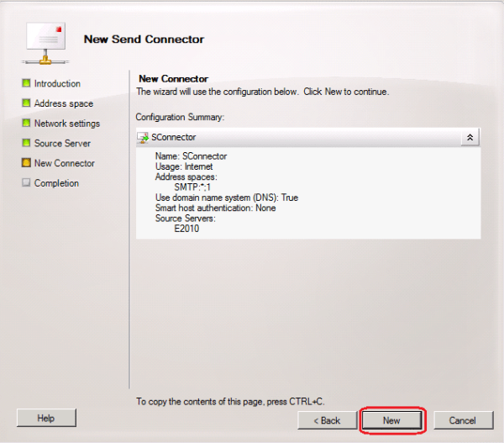Click the gray status square beside Completion
This screenshot has width=504, height=443.
coord(26,183)
